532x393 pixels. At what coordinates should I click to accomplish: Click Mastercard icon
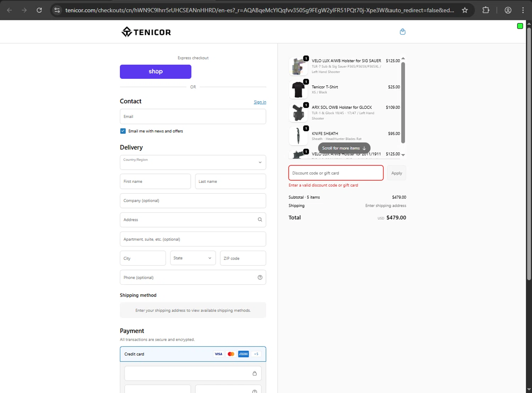tap(231, 354)
